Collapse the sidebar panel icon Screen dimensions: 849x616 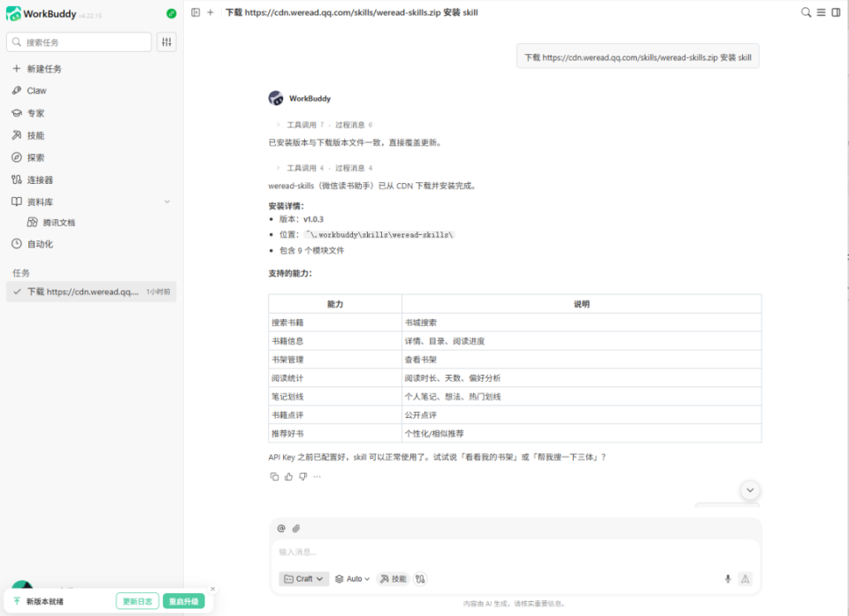(x=195, y=12)
